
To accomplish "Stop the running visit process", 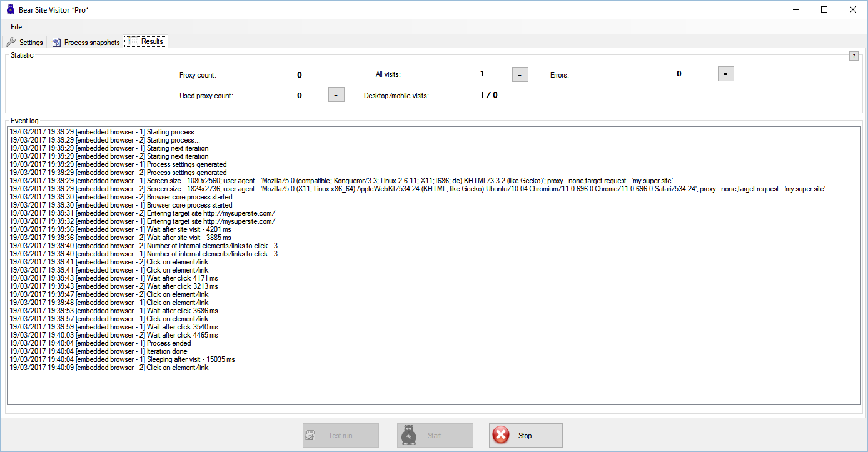I will (526, 435).
